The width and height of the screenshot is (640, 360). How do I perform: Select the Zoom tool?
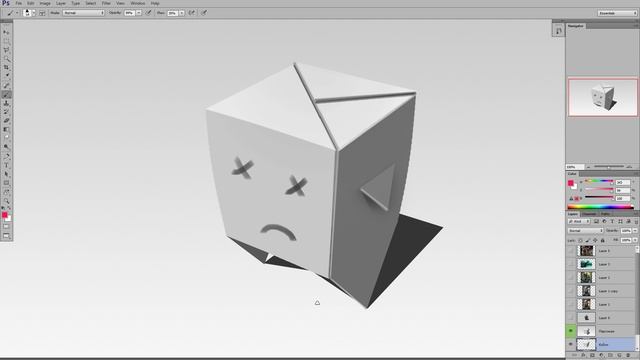point(6,200)
